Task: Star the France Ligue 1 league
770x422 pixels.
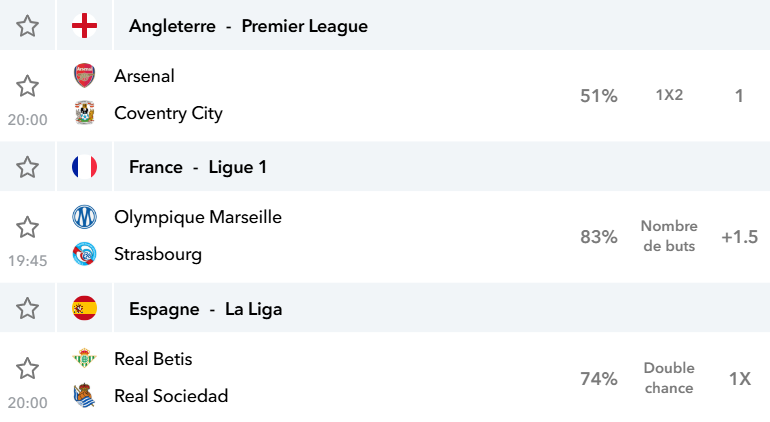Action: pos(28,167)
